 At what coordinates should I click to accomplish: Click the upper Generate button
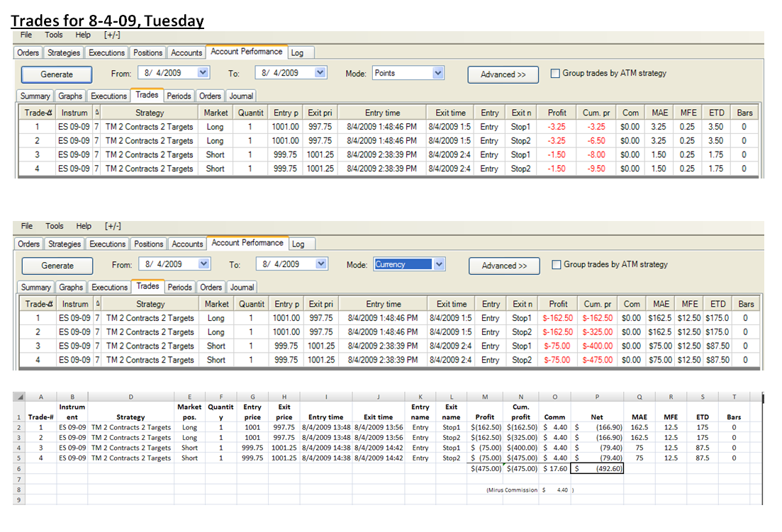[x=56, y=74]
